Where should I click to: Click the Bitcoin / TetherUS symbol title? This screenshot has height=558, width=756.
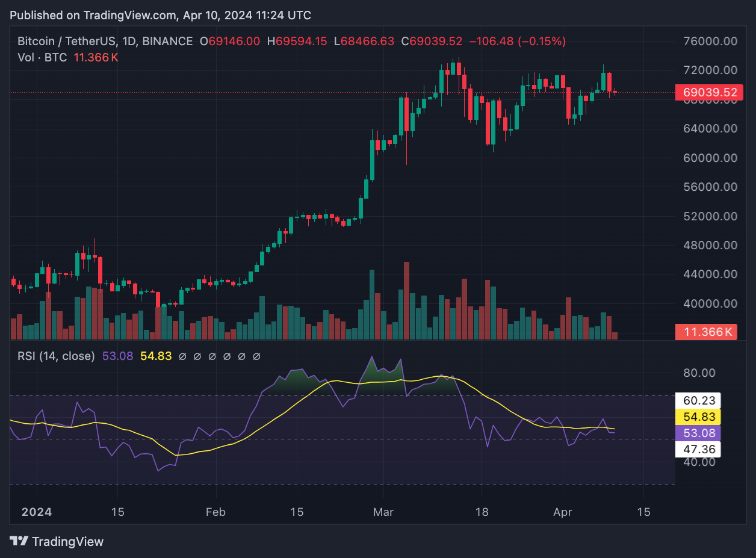coord(67,42)
